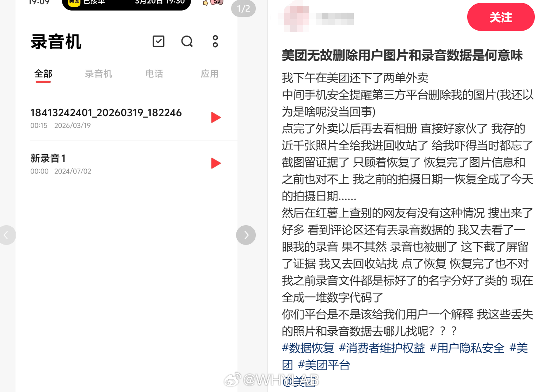Switch to the 电话 tab

coord(154,74)
